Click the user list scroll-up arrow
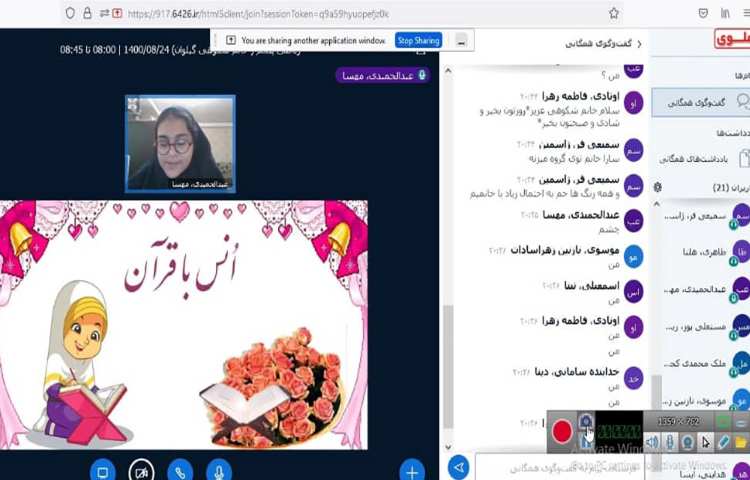The width and height of the screenshot is (750, 480). click(x=657, y=204)
